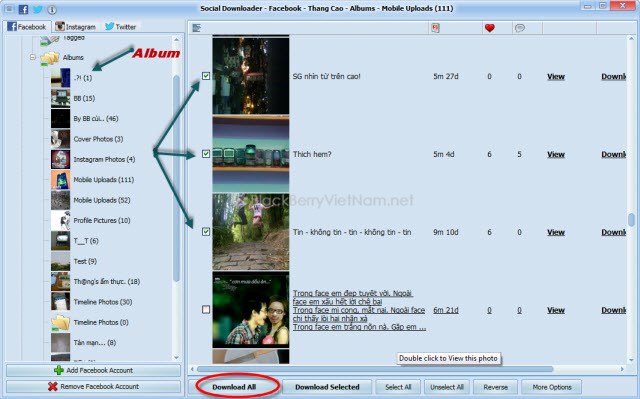The height and width of the screenshot is (399, 640).
Task: Check the unchecked checkbox of the couple photo
Action: click(206, 310)
